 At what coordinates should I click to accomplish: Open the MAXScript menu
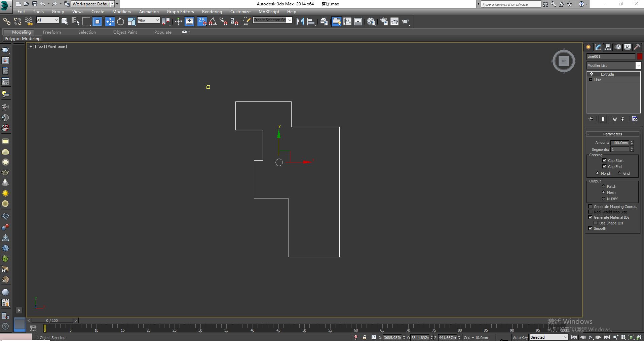click(x=269, y=11)
